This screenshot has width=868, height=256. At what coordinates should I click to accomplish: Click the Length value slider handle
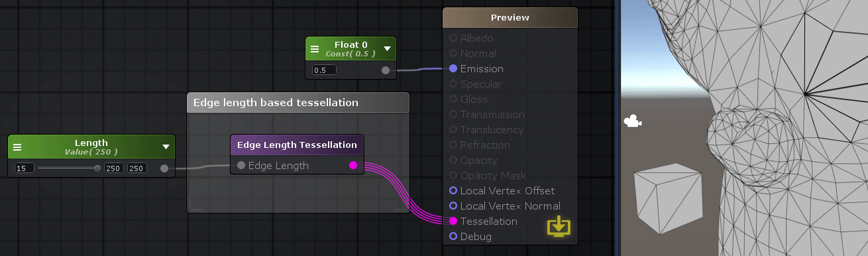(x=97, y=168)
